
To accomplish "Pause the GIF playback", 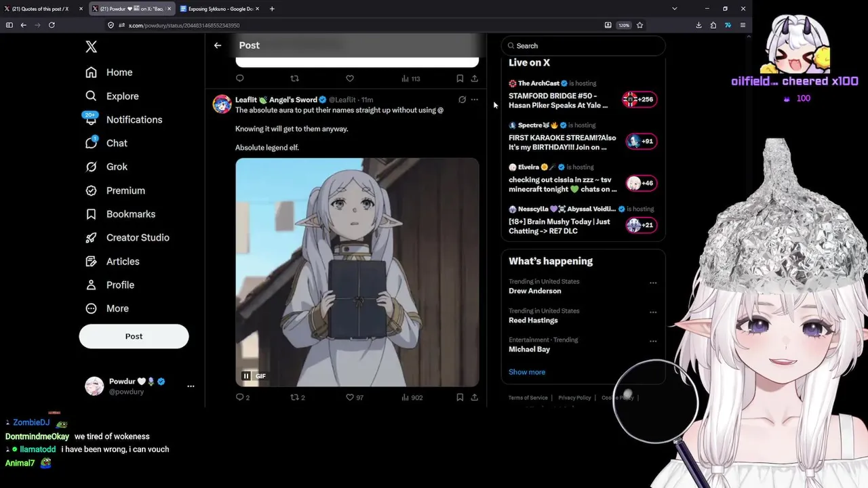I will [246, 376].
